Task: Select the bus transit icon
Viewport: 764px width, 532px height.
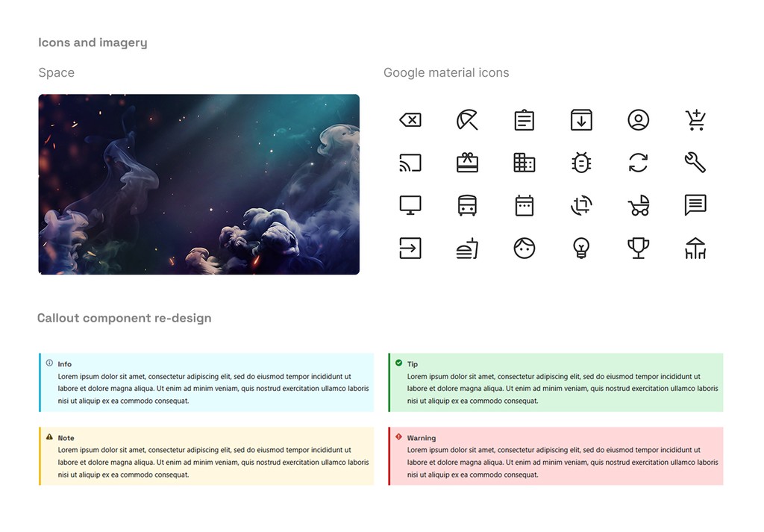Action: 467,205
